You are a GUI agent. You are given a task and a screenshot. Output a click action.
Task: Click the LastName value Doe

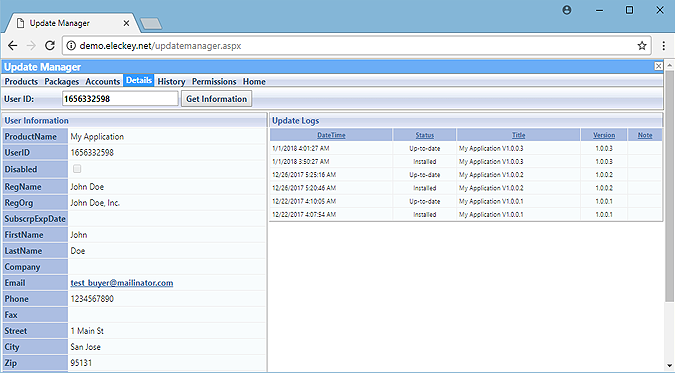[78, 251]
